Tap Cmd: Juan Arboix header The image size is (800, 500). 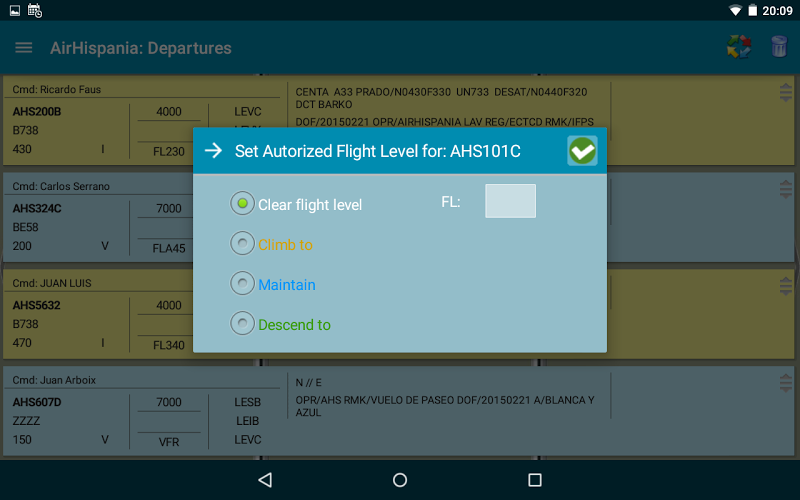click(x=54, y=380)
